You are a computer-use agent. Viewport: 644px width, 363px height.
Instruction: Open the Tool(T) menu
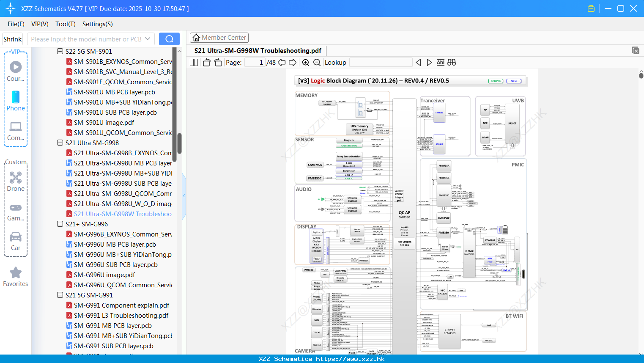pyautogui.click(x=66, y=24)
